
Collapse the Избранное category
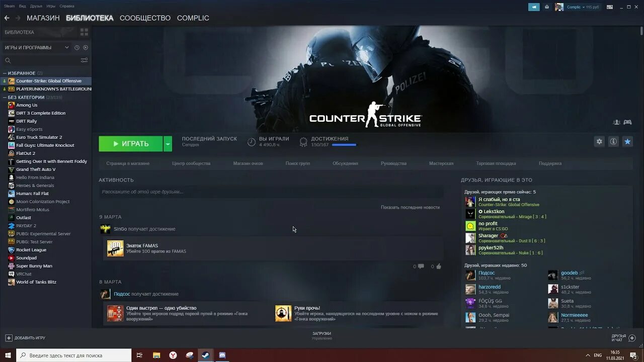point(5,73)
